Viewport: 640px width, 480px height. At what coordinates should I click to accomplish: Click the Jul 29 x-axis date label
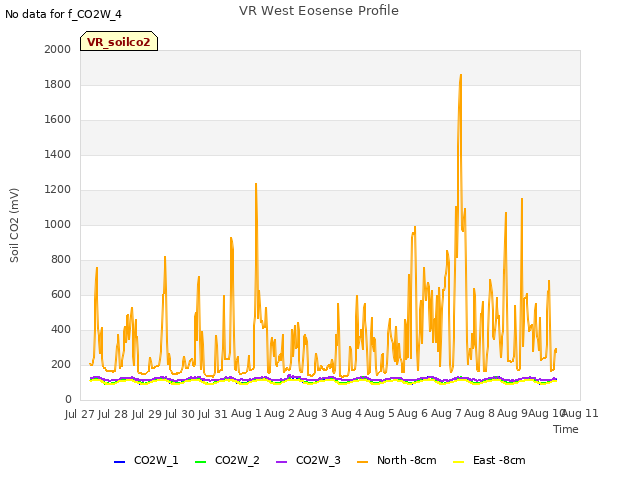pos(147,414)
